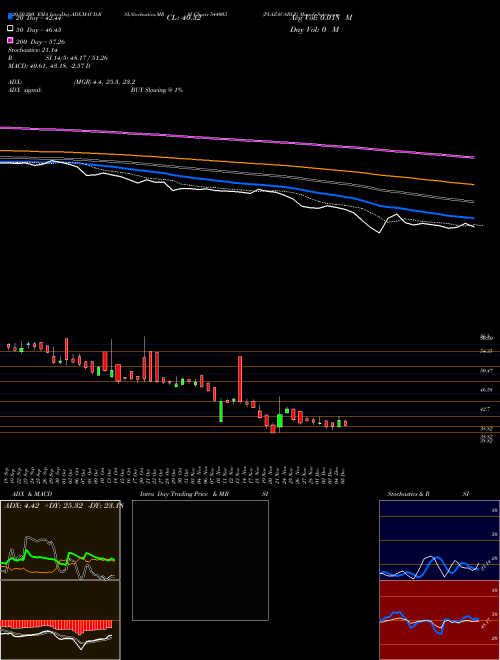Image resolution: width=500 pixels, height=660 pixels.
Task: Click the 46.58 price axis label
Action: point(486,390)
